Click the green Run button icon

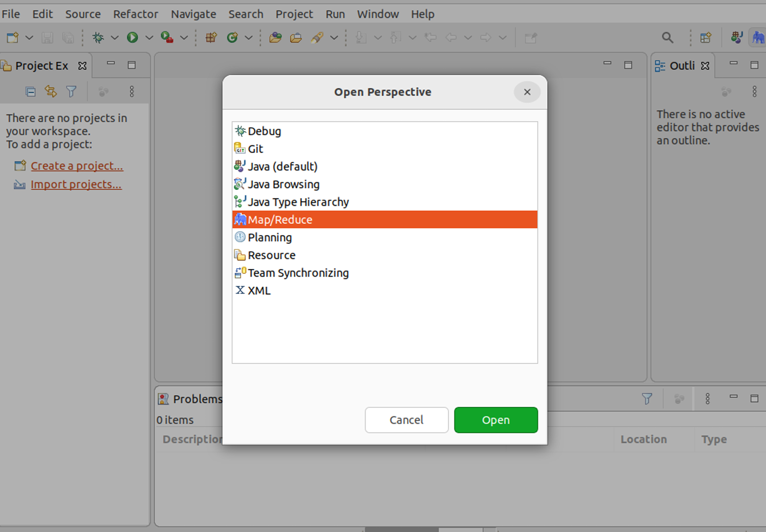(x=132, y=38)
